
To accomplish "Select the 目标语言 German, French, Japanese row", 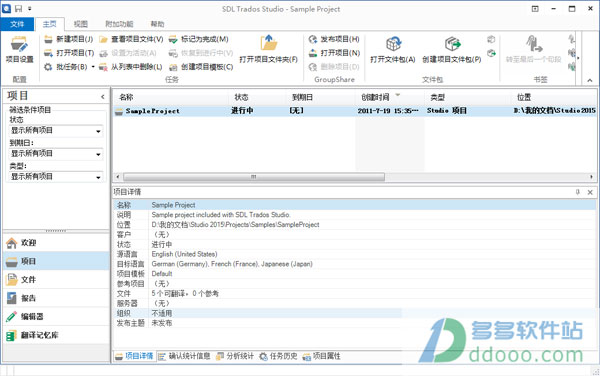I will pyautogui.click(x=354, y=264).
